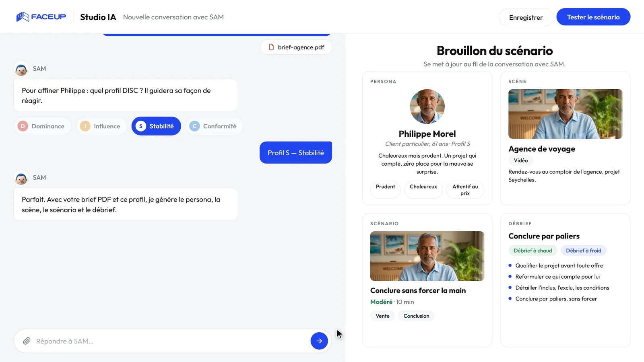The image size is (644, 362).
Task: Select the Conformité DISC profile
Action: (x=214, y=126)
